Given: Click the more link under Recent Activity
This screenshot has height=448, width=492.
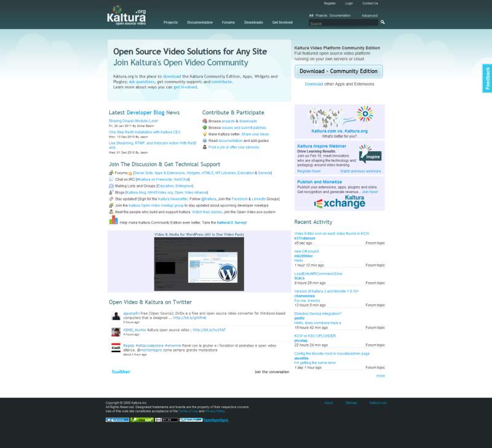Looking at the screenshot, I should tap(380, 375).
